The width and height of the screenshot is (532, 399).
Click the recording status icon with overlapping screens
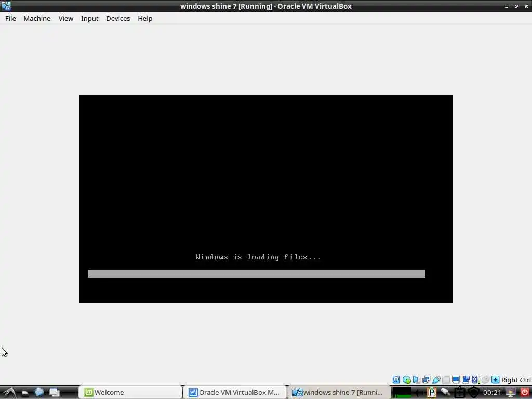click(x=466, y=380)
